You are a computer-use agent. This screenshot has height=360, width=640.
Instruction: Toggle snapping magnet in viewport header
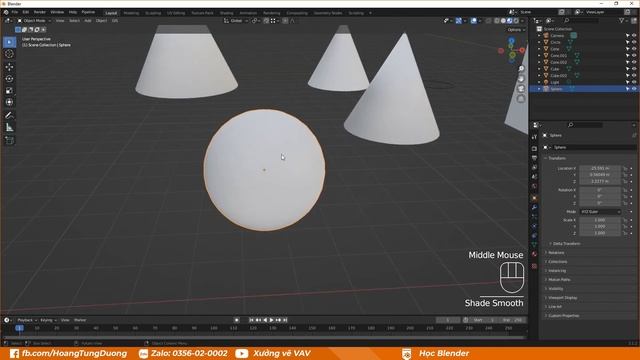(x=267, y=20)
